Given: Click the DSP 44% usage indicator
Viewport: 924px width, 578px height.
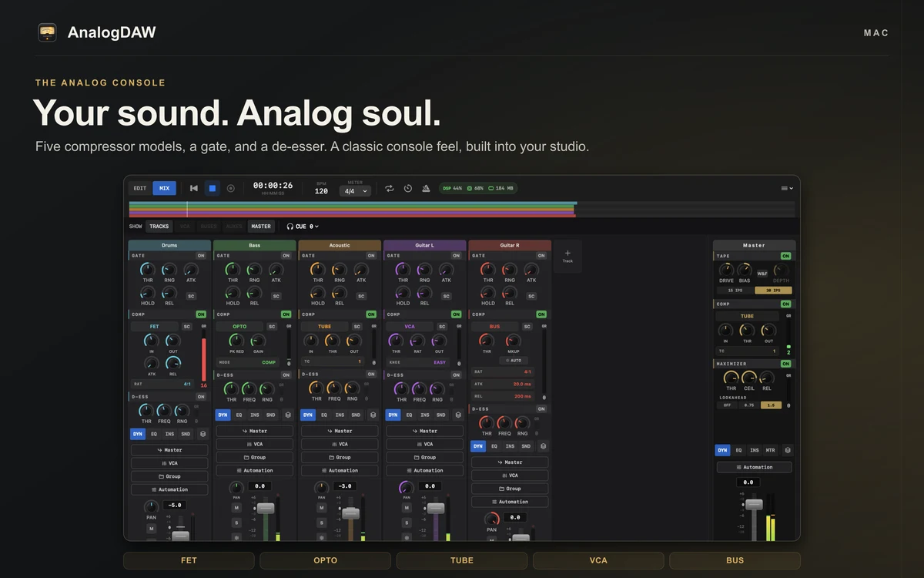Looking at the screenshot, I should (x=453, y=188).
